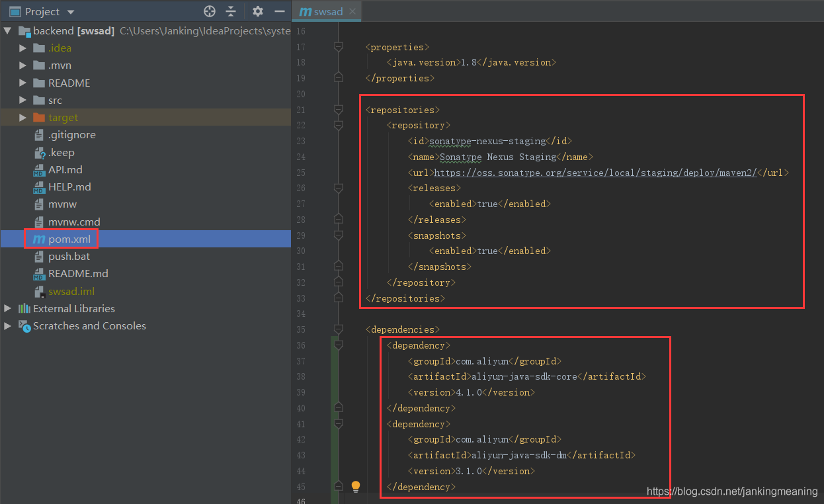Fold the repositories block at line 21
The image size is (824, 504).
(x=339, y=109)
